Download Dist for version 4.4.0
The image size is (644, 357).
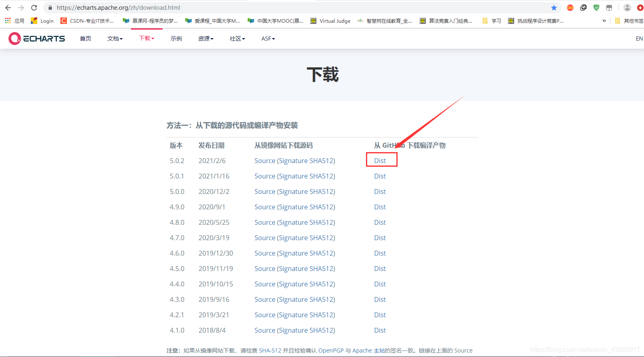(x=380, y=284)
